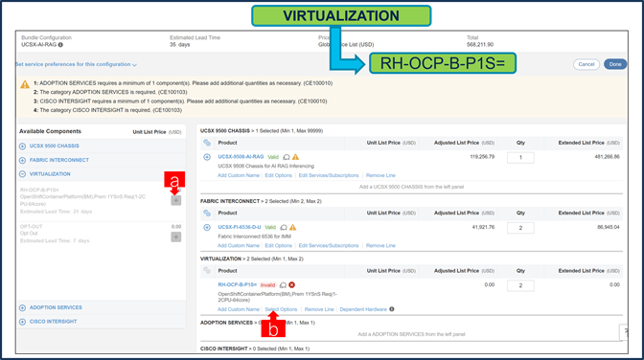Collapse the VIRTUALIZATION component category

pos(22,174)
